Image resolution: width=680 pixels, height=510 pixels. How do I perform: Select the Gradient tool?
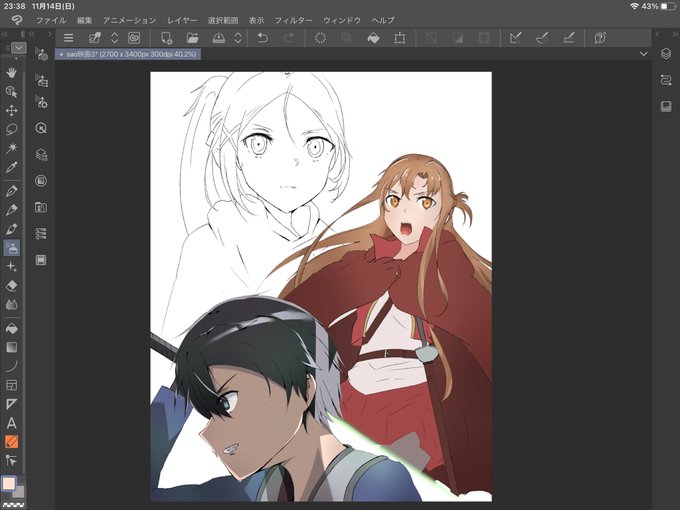[x=12, y=347]
